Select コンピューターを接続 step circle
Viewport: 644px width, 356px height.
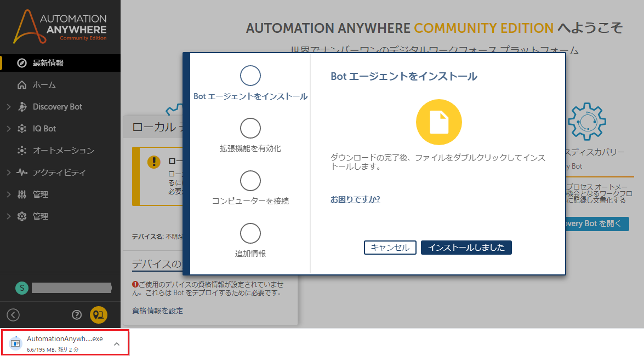[x=250, y=181]
